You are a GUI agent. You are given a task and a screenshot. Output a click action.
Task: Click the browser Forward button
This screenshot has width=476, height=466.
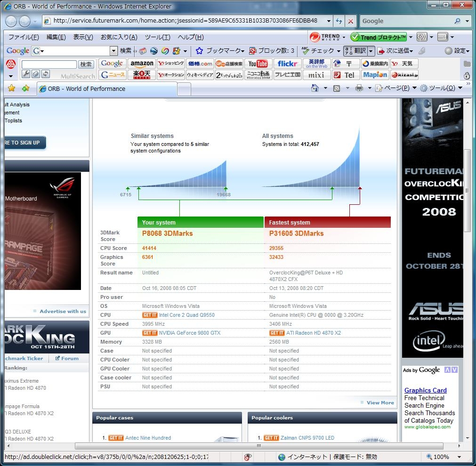tap(25, 21)
